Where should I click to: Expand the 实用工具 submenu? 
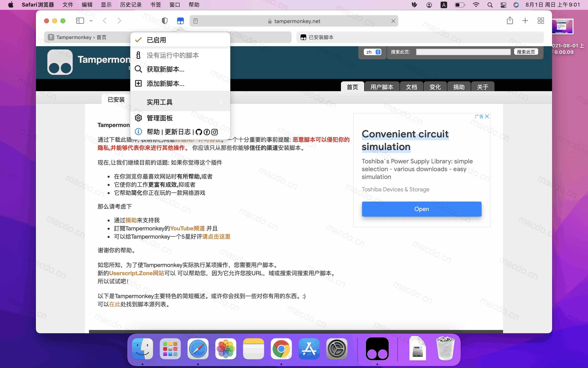click(x=180, y=102)
